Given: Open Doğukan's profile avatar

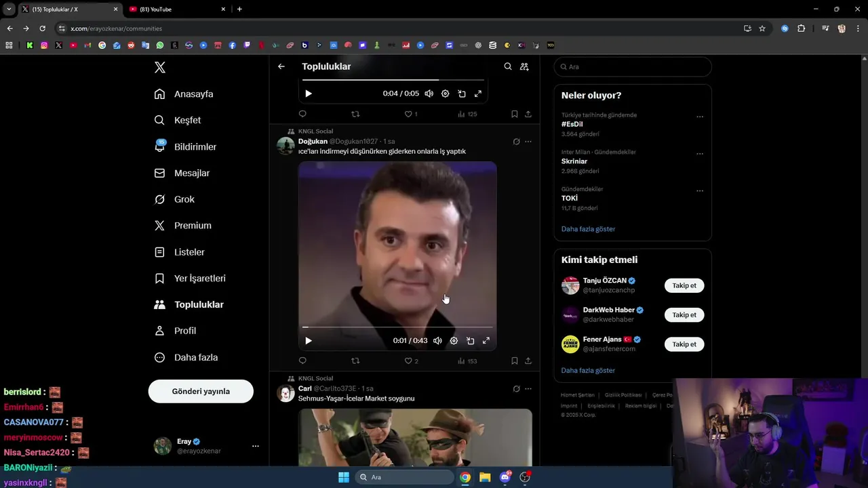Looking at the screenshot, I should [286, 146].
